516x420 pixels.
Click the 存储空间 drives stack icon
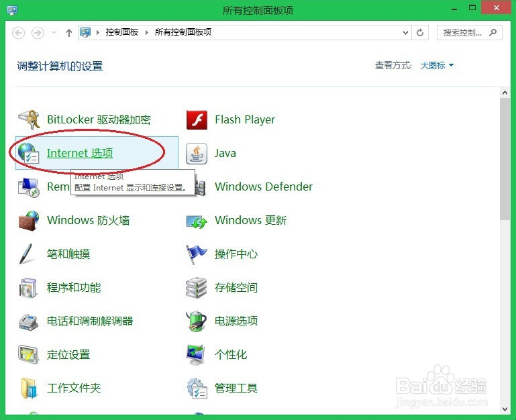[x=197, y=288]
